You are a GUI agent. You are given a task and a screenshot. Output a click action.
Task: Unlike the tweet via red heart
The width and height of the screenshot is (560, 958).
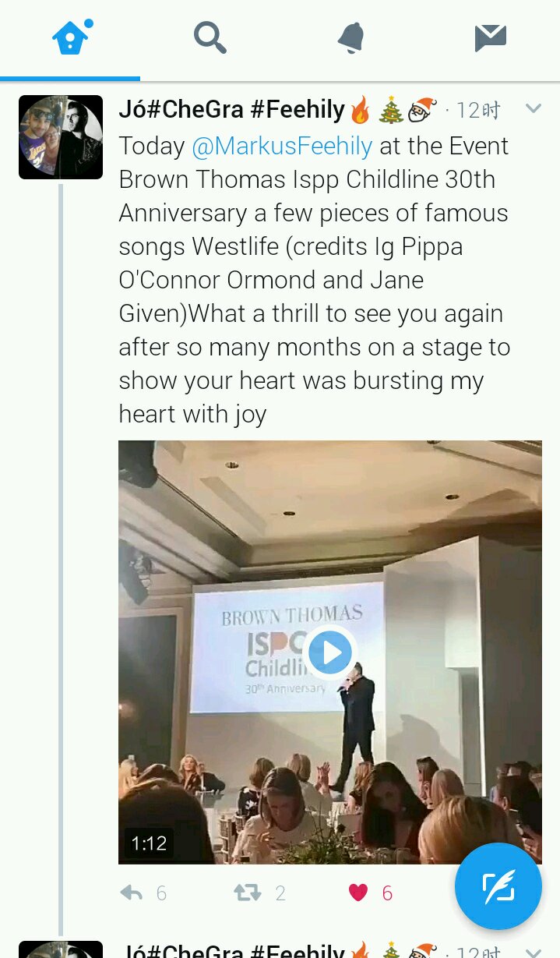(358, 893)
